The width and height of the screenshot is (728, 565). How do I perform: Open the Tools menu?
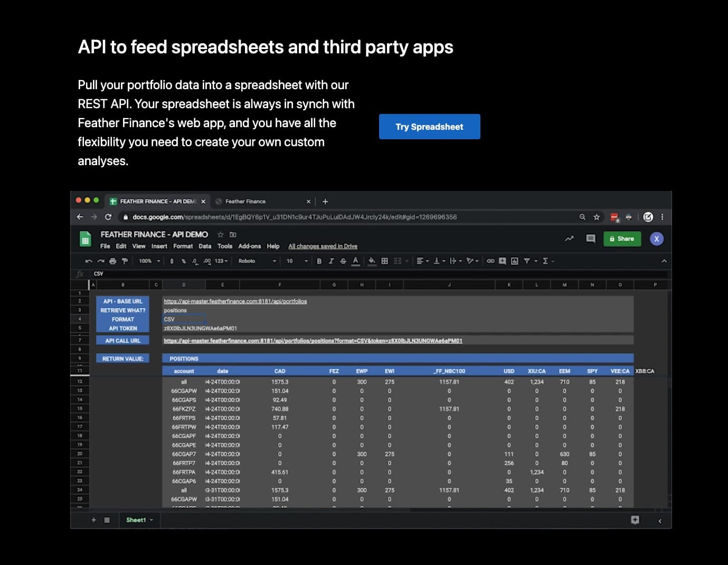225,246
